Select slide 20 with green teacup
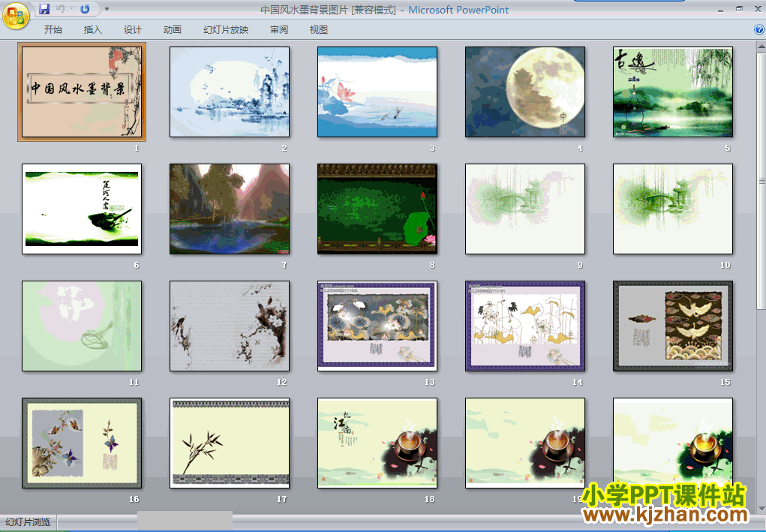The width and height of the screenshot is (766, 532). 673,443
